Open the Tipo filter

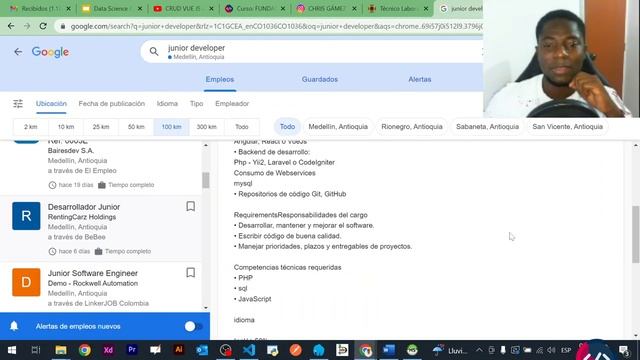pyautogui.click(x=196, y=104)
